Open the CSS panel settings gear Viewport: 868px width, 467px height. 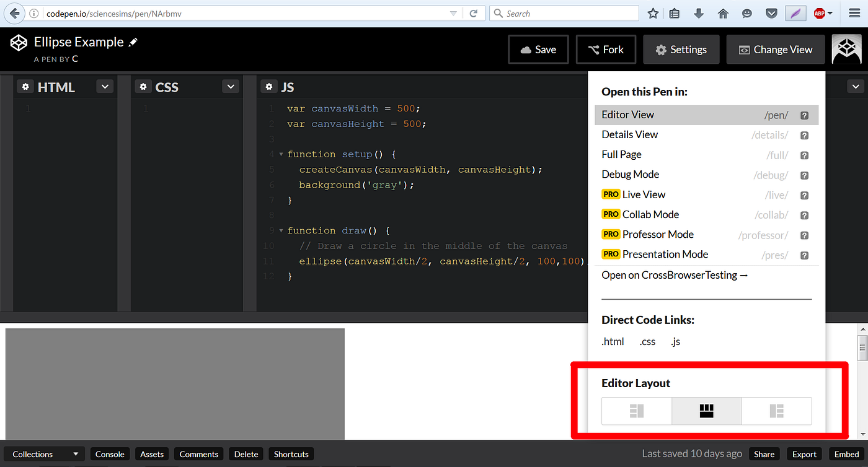coord(143,86)
